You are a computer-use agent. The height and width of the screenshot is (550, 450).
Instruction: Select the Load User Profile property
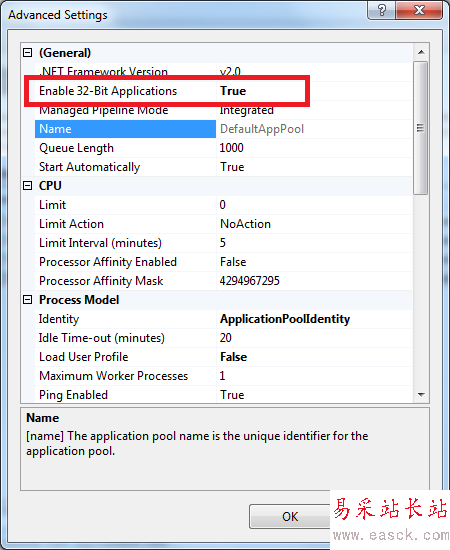point(83,357)
